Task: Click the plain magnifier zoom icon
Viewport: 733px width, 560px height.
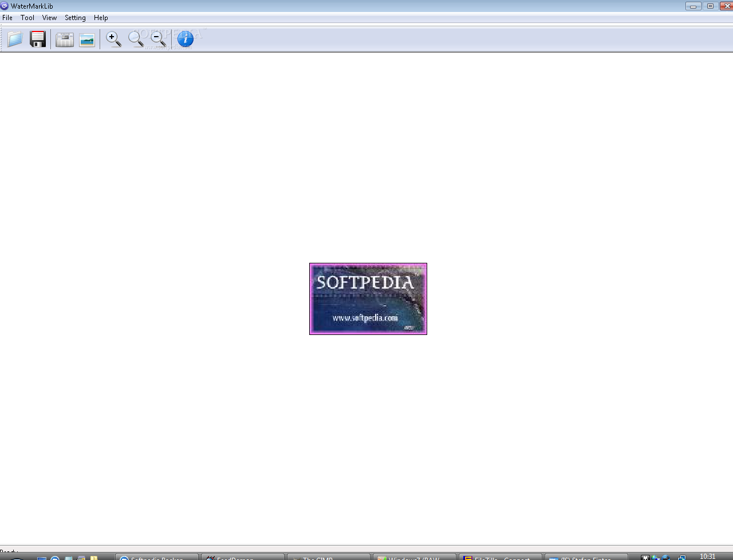Action: pyautogui.click(x=136, y=39)
